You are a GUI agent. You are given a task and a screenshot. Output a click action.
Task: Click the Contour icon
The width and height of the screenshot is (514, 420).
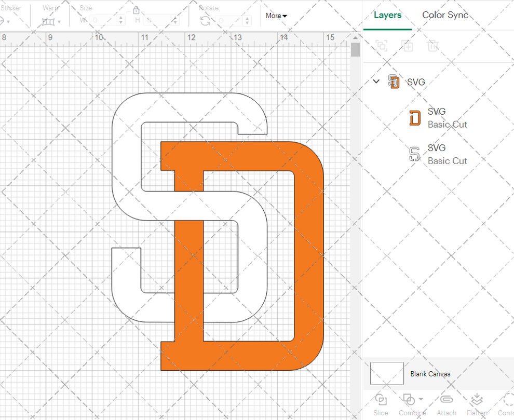click(x=508, y=400)
